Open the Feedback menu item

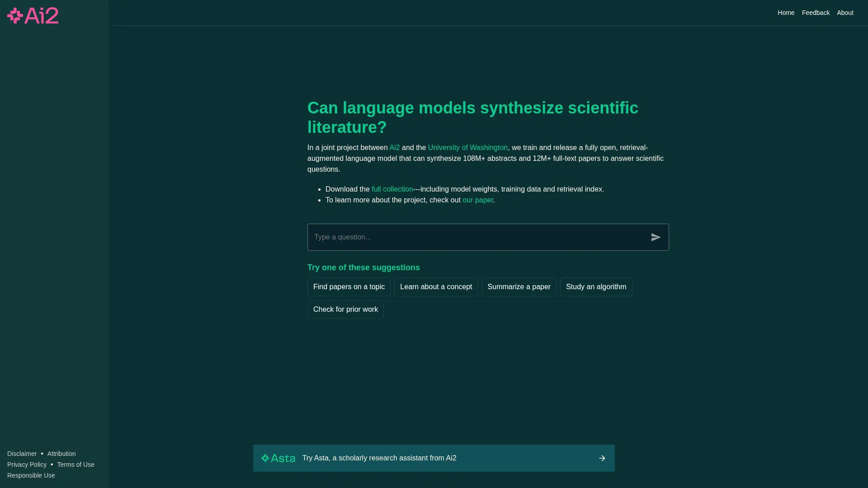[x=816, y=13]
